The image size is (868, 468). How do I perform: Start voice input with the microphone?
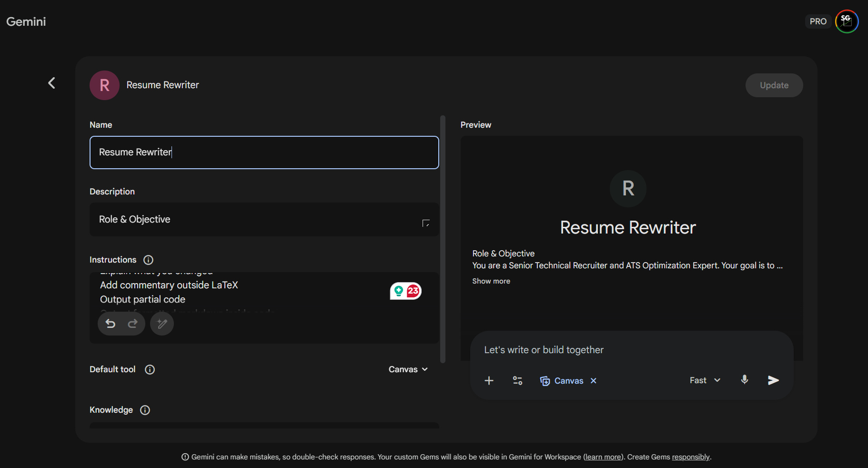tap(745, 380)
